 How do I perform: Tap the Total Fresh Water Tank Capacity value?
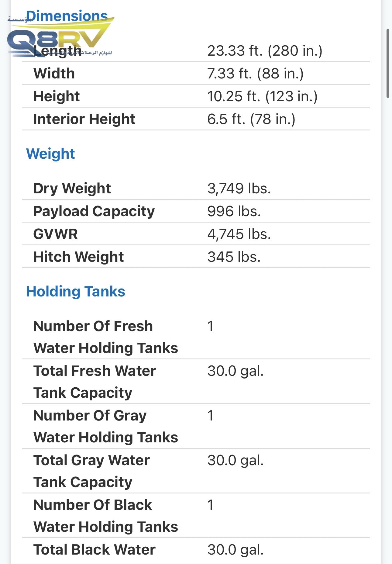[x=235, y=371]
